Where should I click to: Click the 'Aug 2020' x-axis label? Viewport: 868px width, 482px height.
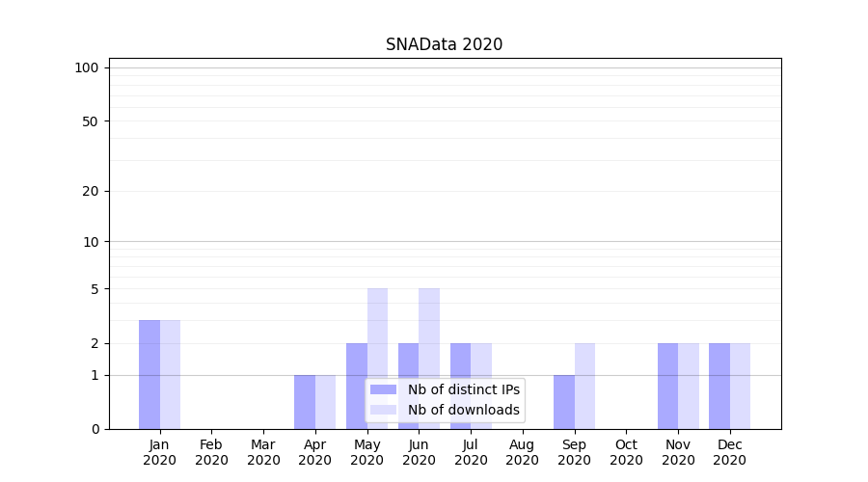click(522, 452)
